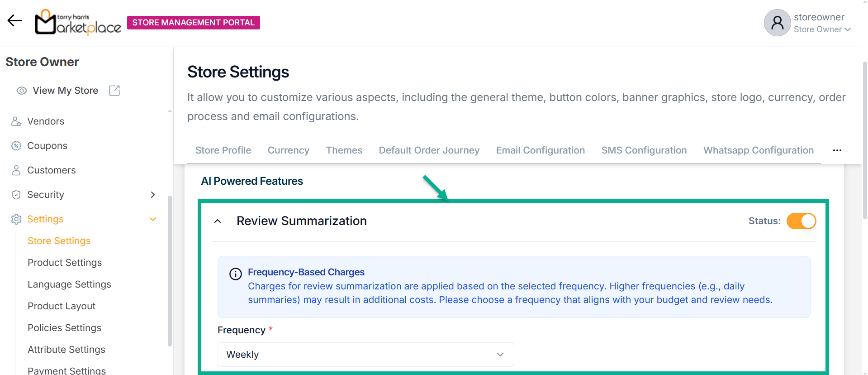Click the Vendors sidebar icon

[16, 121]
